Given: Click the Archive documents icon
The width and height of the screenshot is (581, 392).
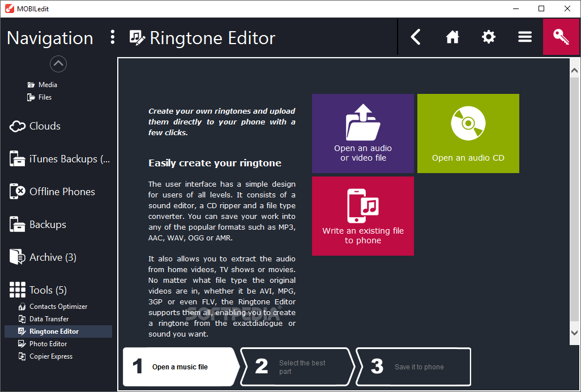Looking at the screenshot, I should 17,257.
